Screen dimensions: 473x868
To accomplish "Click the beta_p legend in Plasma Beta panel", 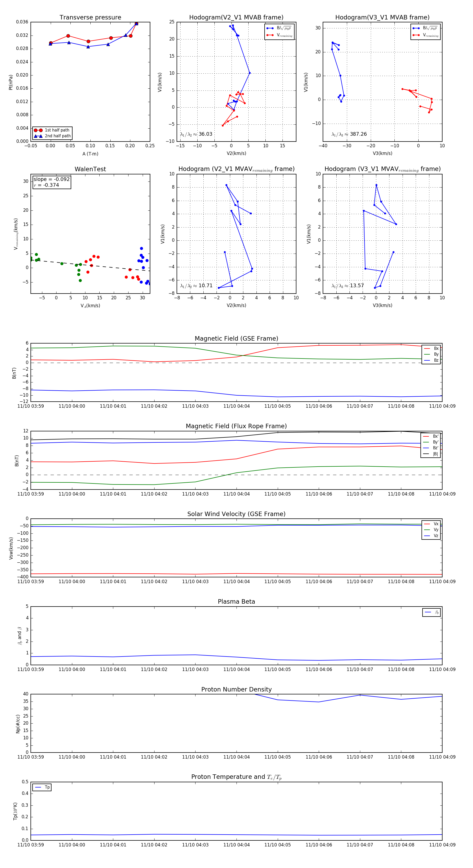I will [431, 612].
